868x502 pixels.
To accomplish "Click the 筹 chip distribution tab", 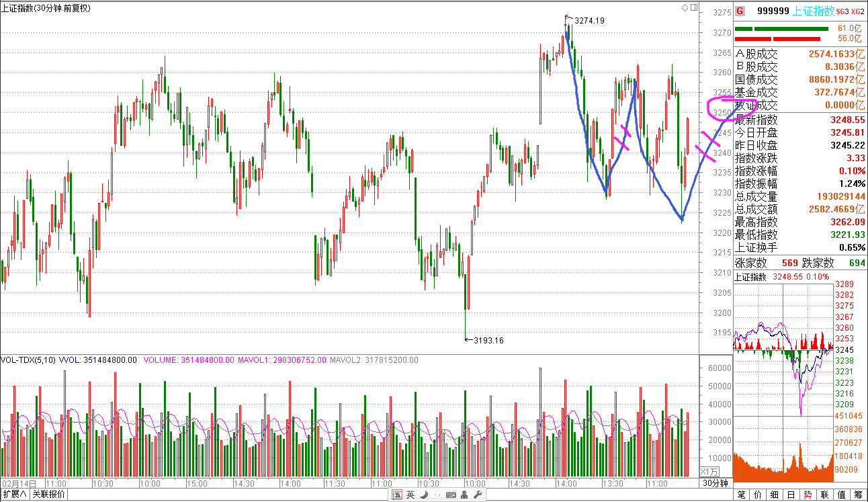I will tap(858, 495).
